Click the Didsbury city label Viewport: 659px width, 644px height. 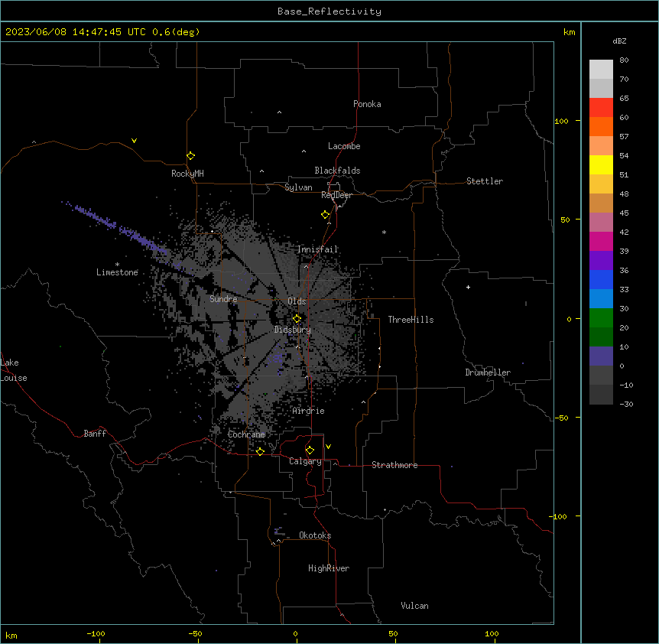(293, 330)
